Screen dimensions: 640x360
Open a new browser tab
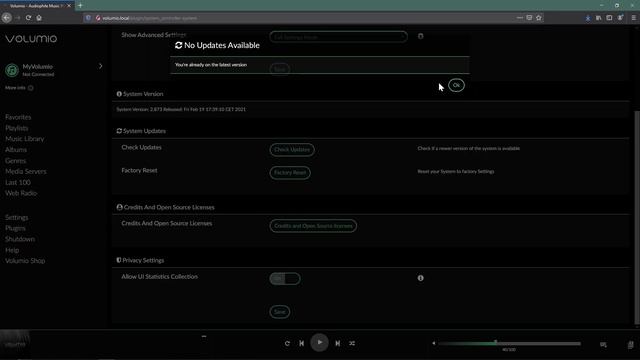pos(80,6)
